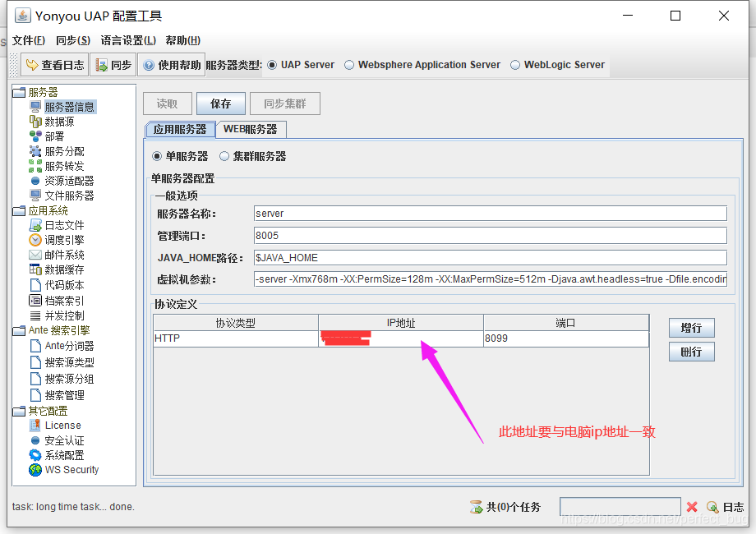The height and width of the screenshot is (534, 756).
Task: Open the WS Security globe icon
Action: point(35,469)
